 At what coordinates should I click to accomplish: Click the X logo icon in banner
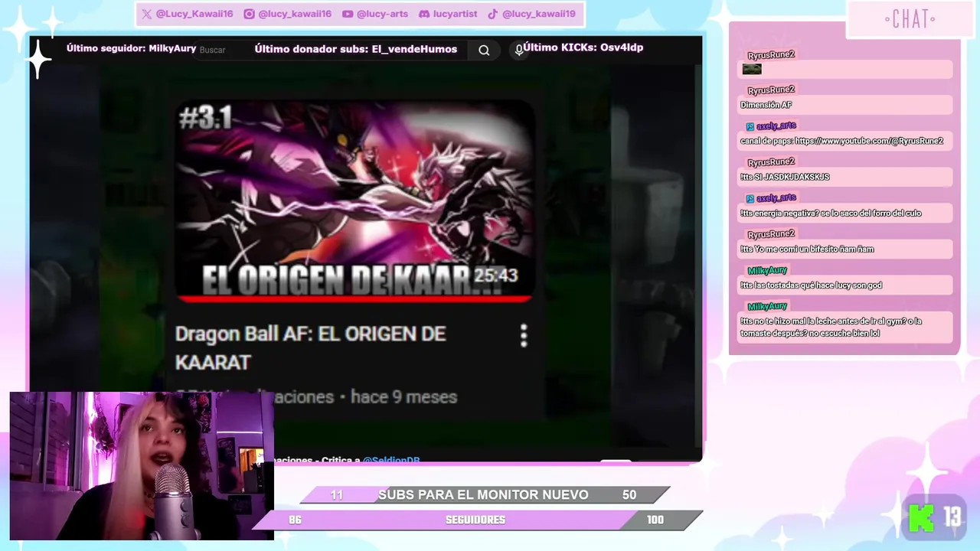147,14
